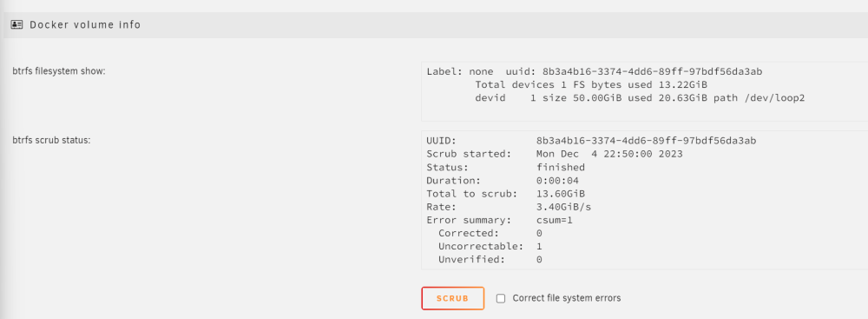The height and width of the screenshot is (319, 868).
Task: Click the 'Total devices 1 FS bytes used' line
Action: [591, 85]
